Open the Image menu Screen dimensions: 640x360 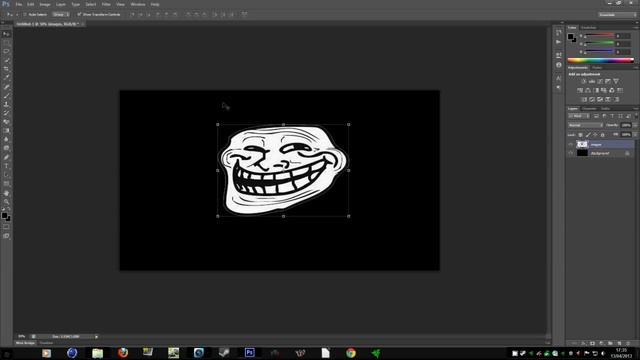point(45,4)
